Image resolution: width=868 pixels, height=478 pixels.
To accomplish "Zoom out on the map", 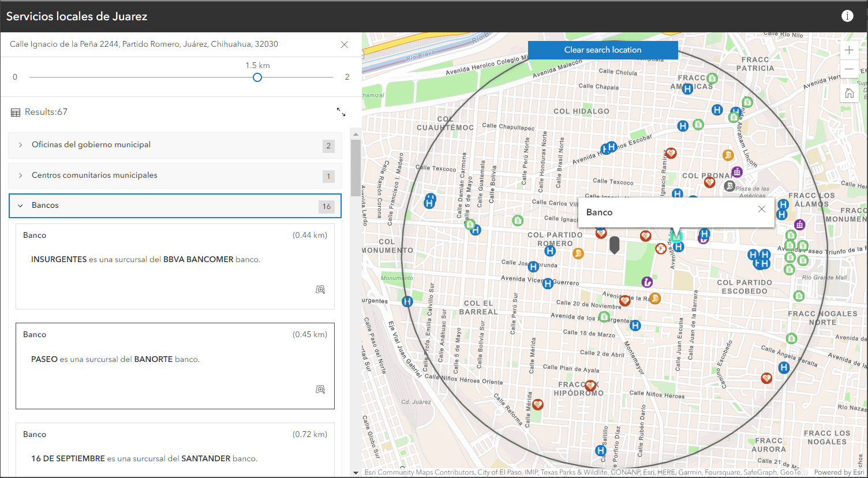I will [849, 69].
